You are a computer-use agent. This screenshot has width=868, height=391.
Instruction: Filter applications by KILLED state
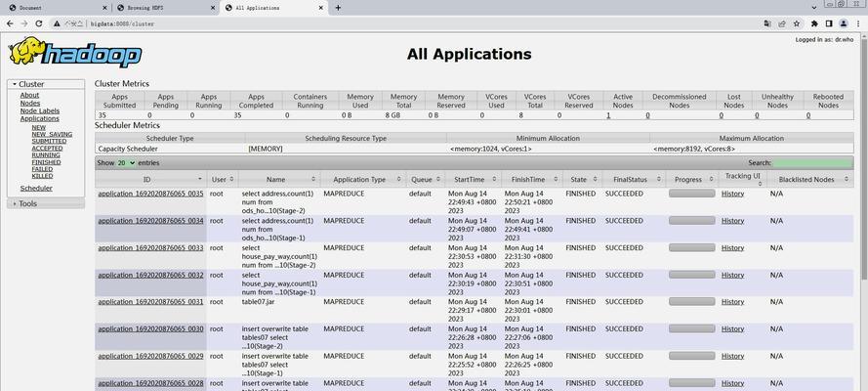(x=42, y=176)
